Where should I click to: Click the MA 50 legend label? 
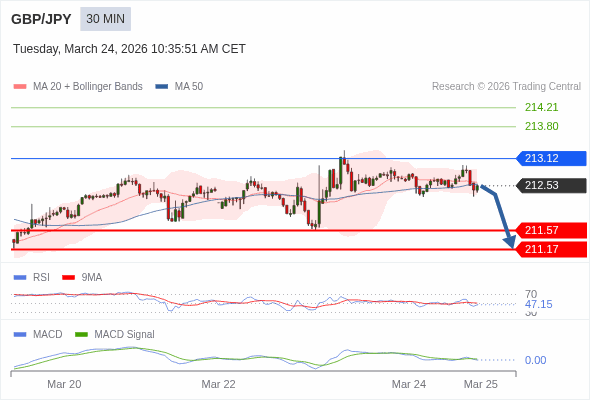(189, 87)
